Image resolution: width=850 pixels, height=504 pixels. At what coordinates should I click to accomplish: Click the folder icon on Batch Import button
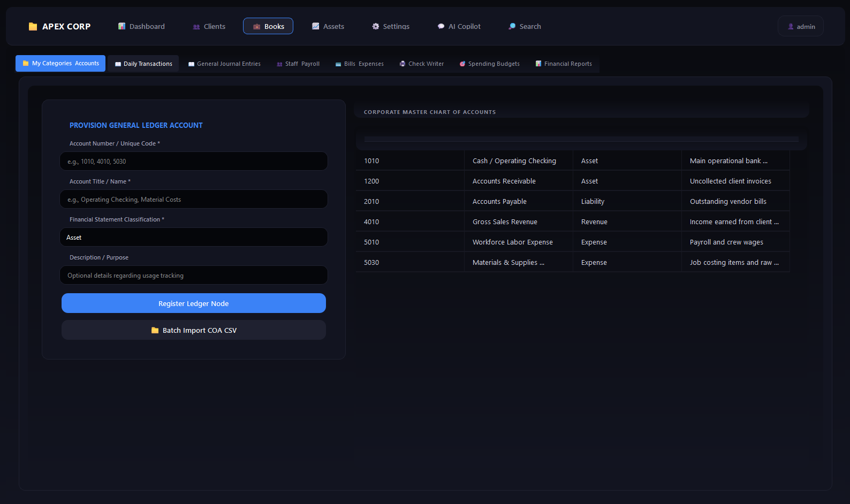[x=155, y=330]
